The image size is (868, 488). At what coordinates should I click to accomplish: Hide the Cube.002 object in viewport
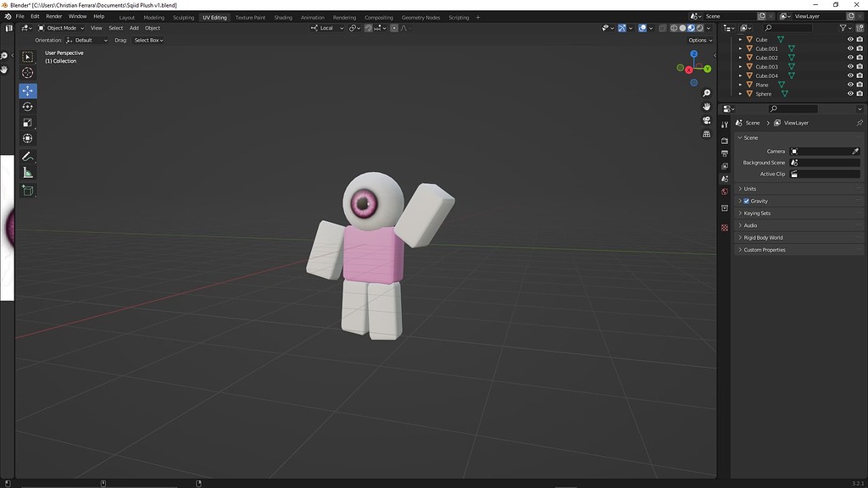[x=850, y=58]
